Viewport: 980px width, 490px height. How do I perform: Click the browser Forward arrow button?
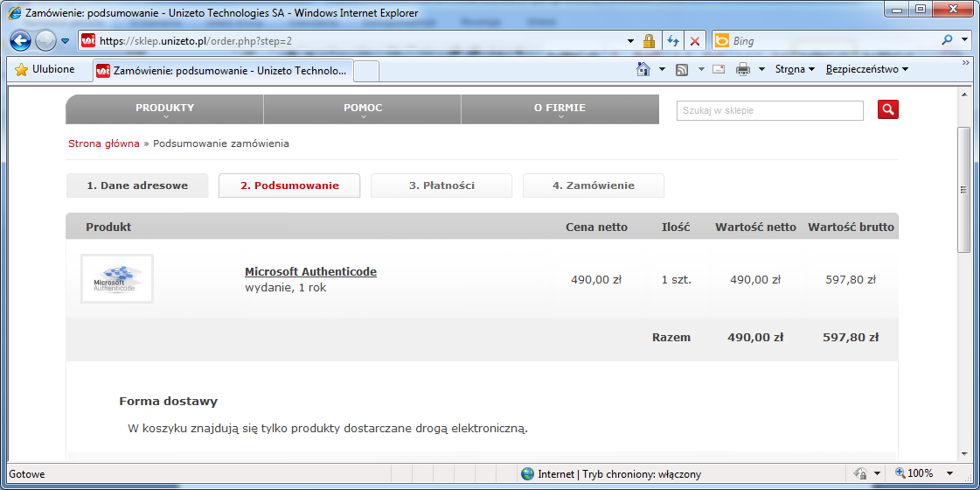45,41
